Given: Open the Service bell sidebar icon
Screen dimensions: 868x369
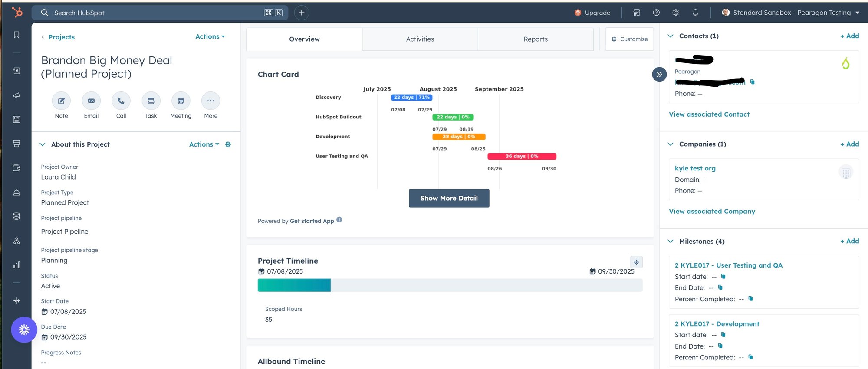Looking at the screenshot, I should (16, 192).
